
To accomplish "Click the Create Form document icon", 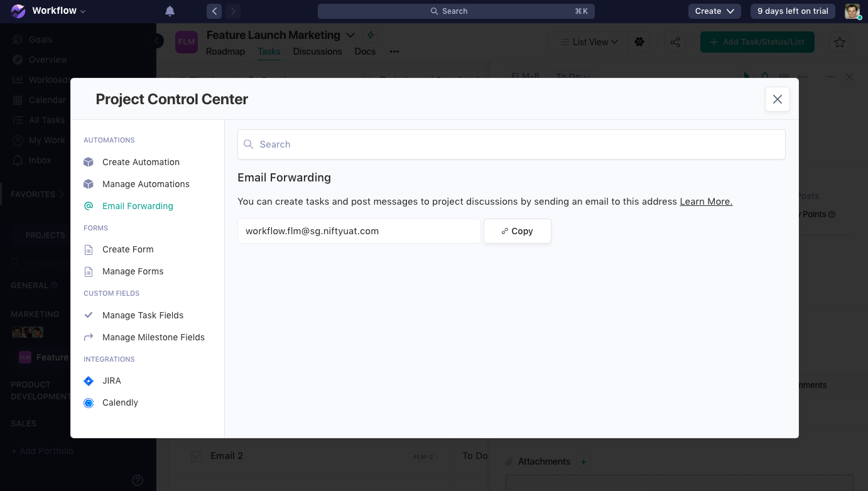I will (89, 250).
